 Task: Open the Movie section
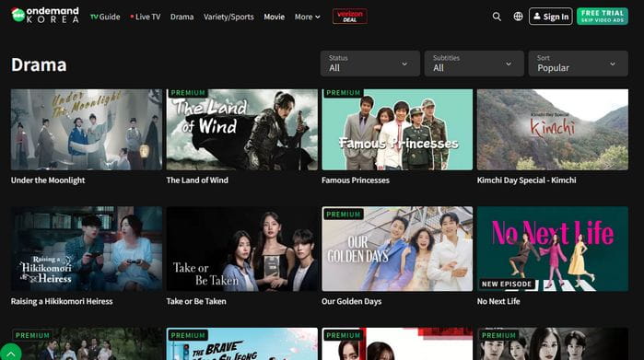274,17
